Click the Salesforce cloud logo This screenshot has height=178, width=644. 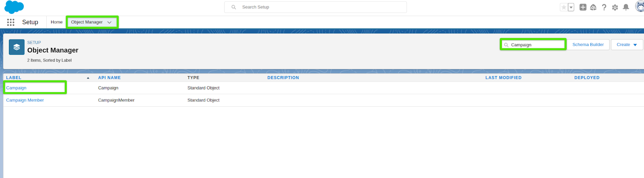pyautogui.click(x=14, y=7)
